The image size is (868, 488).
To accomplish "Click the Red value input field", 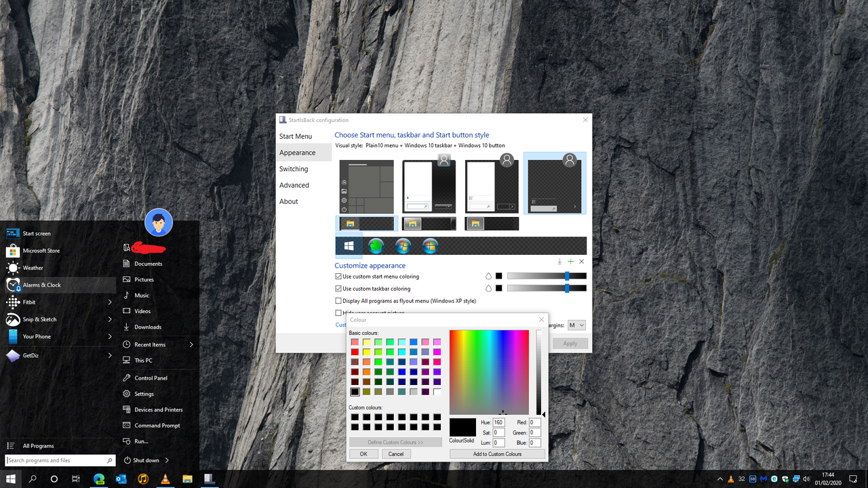I will click(535, 422).
